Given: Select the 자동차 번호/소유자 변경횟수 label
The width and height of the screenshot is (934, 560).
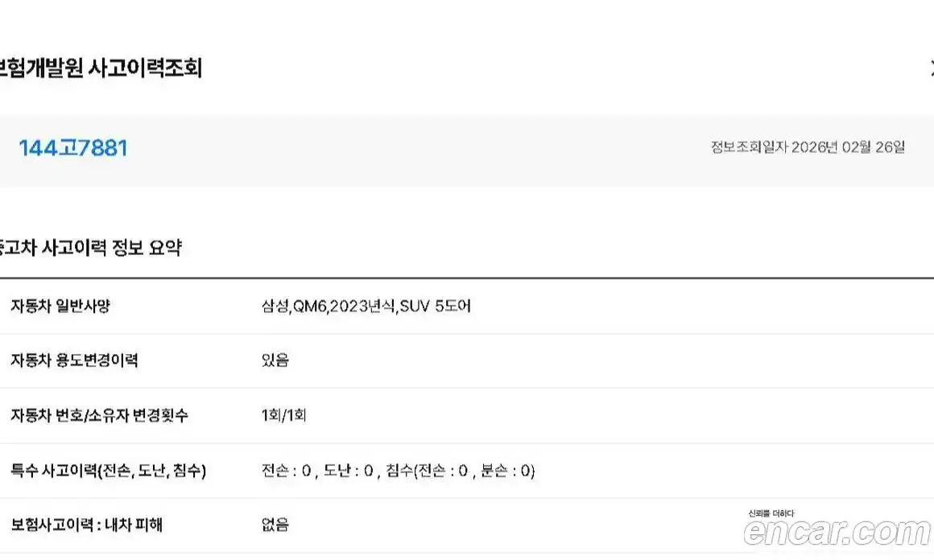Looking at the screenshot, I should (100, 416).
